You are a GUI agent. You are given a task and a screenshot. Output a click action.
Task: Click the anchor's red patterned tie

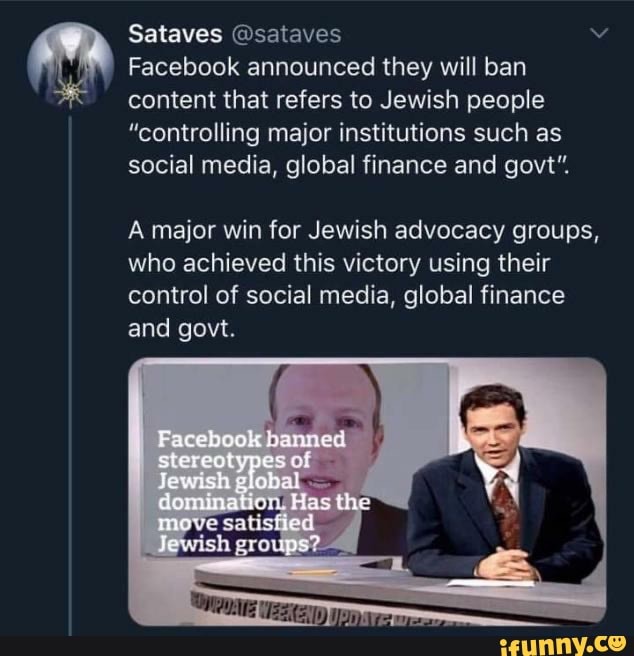click(x=504, y=509)
